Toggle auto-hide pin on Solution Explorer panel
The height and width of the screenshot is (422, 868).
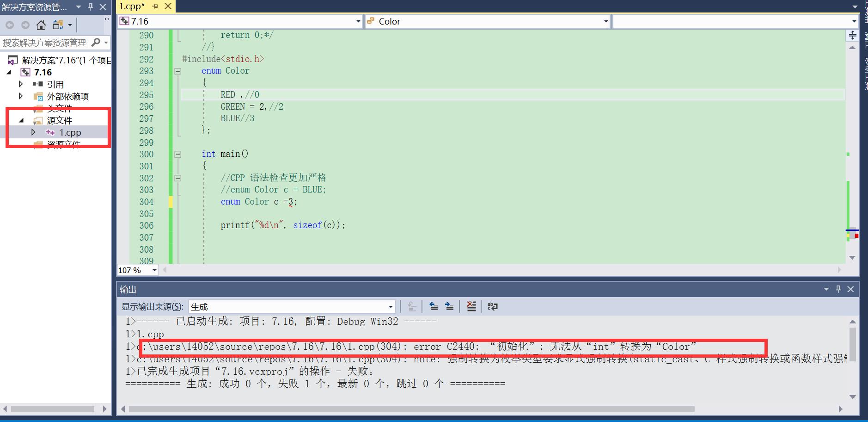coord(91,7)
